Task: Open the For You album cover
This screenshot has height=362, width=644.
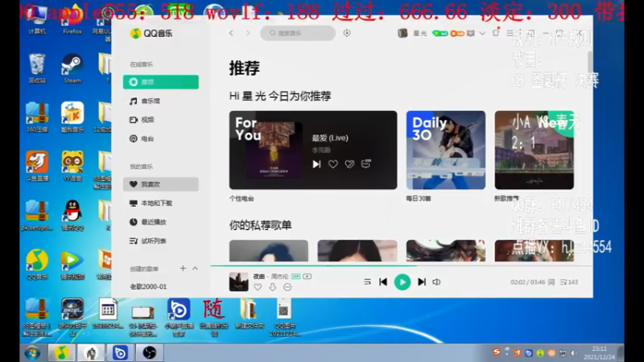Action: pyautogui.click(x=274, y=150)
